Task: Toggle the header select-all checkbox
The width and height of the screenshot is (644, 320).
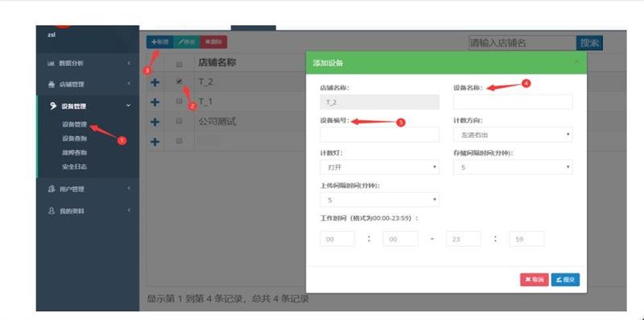Action: pyautogui.click(x=179, y=64)
